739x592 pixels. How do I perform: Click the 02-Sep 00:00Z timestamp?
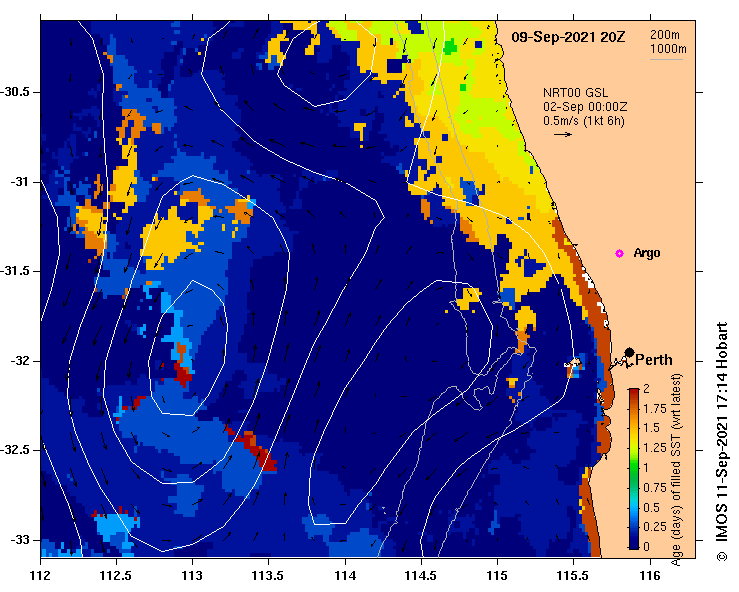coord(585,107)
